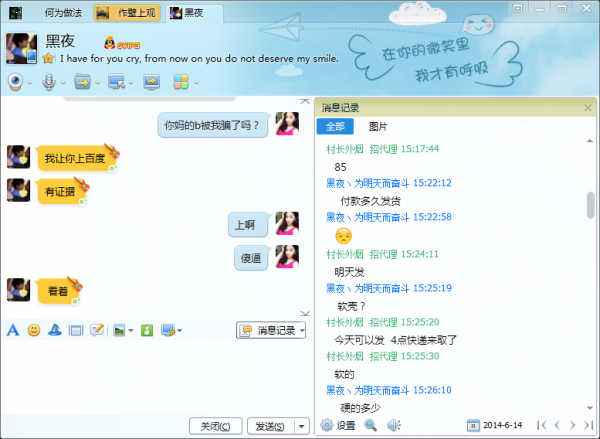This screenshot has height=439, width=600.
Task: Expand the apps grid dropdown arrow
Action: point(196,82)
